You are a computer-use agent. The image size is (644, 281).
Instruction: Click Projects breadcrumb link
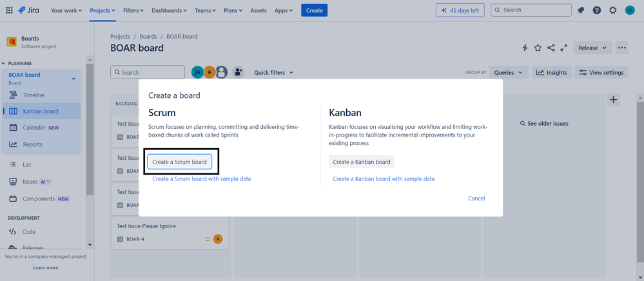tap(121, 37)
